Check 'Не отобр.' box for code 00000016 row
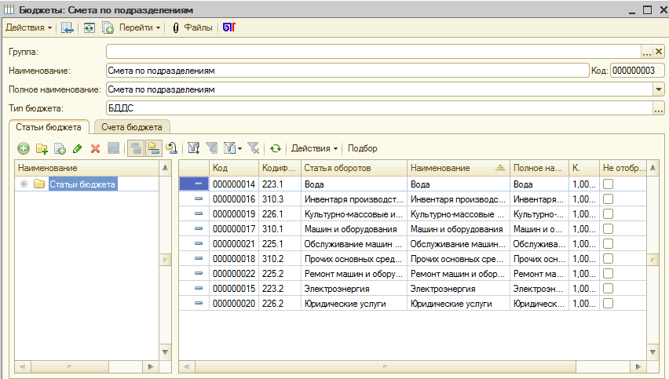The image size is (669, 379). tap(608, 199)
